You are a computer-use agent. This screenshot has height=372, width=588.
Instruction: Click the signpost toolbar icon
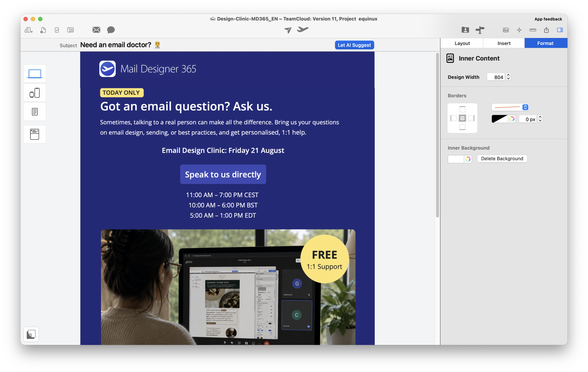click(480, 30)
